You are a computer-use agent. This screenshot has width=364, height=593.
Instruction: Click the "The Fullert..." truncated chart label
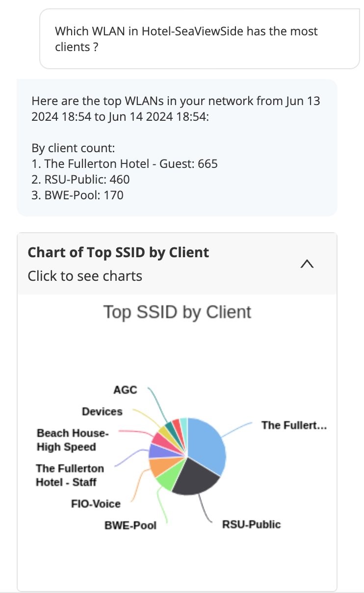294,425
